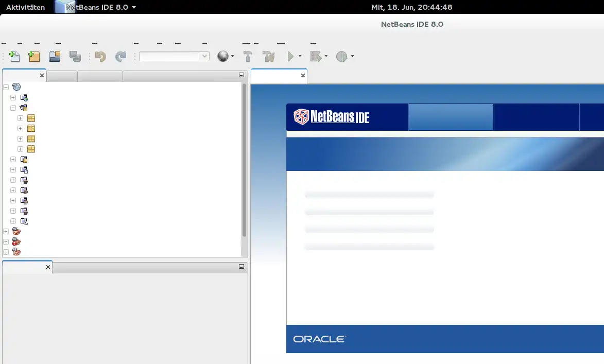The width and height of the screenshot is (604, 364).
Task: Click the clock showing Mit, 18. Jun
Action: (x=411, y=7)
